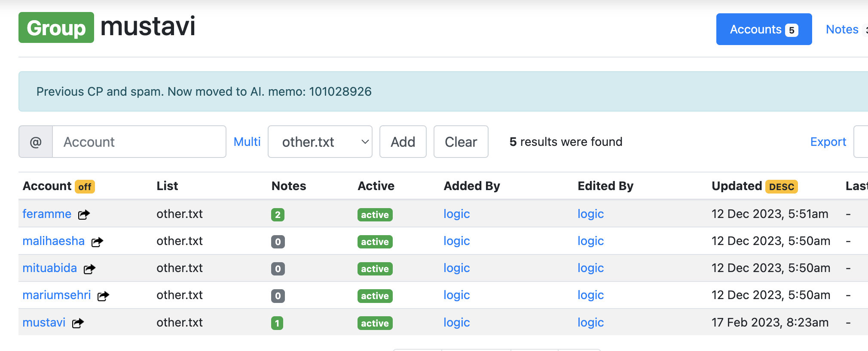Open the mariumsehri account link
Viewport: 868px width, 351px height.
coord(57,295)
